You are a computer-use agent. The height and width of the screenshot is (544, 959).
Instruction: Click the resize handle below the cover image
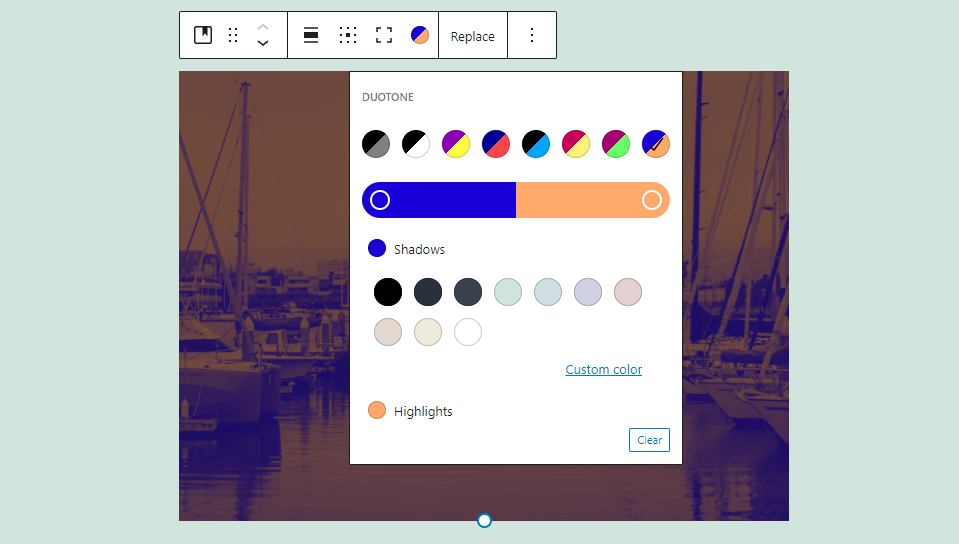484,520
